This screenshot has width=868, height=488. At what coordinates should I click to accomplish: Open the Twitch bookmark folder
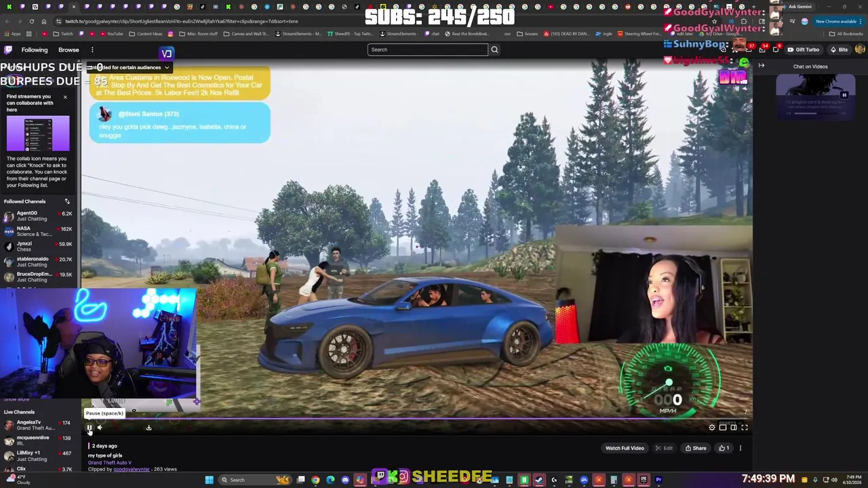pyautogui.click(x=63, y=34)
